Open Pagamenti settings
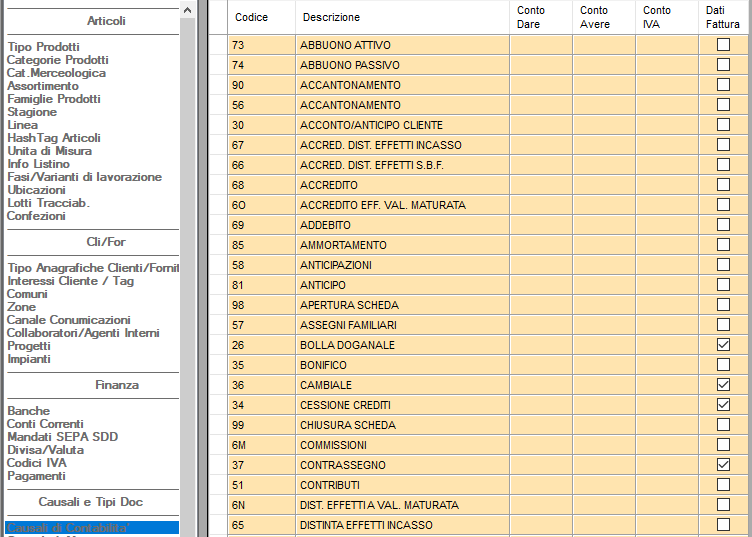Screen dimensions: 752x537 (x=36, y=476)
